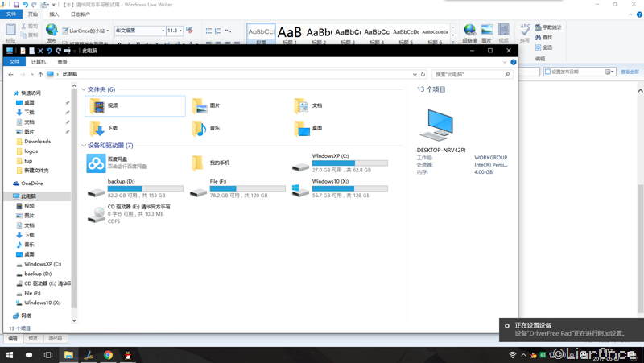Open the 图片 folder icon
This screenshot has width=644, height=363.
200,106
